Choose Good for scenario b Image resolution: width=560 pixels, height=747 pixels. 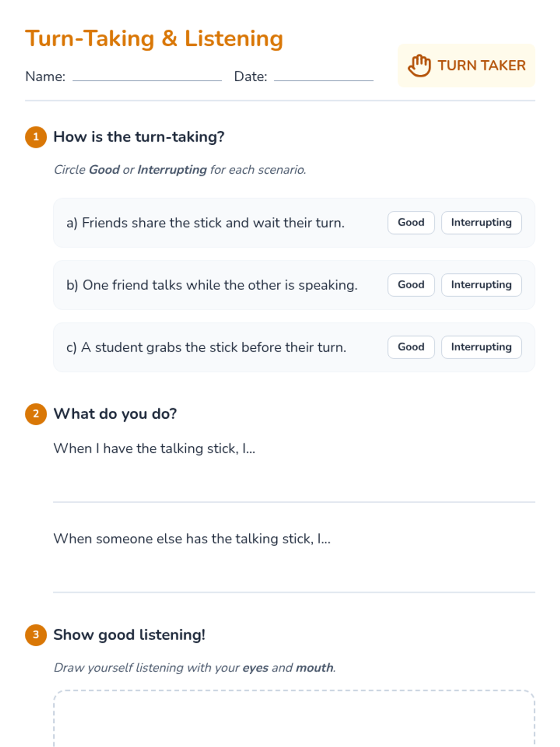click(x=411, y=285)
